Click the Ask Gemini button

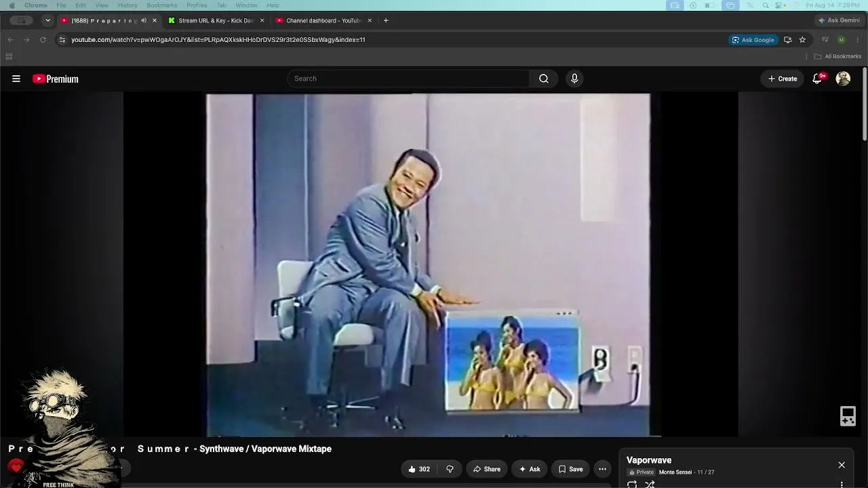point(839,20)
